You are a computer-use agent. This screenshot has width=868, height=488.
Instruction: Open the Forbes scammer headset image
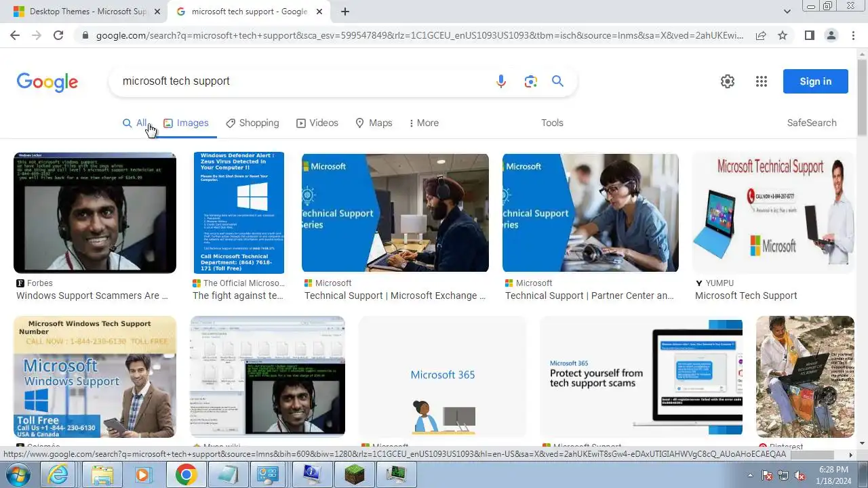(x=95, y=213)
